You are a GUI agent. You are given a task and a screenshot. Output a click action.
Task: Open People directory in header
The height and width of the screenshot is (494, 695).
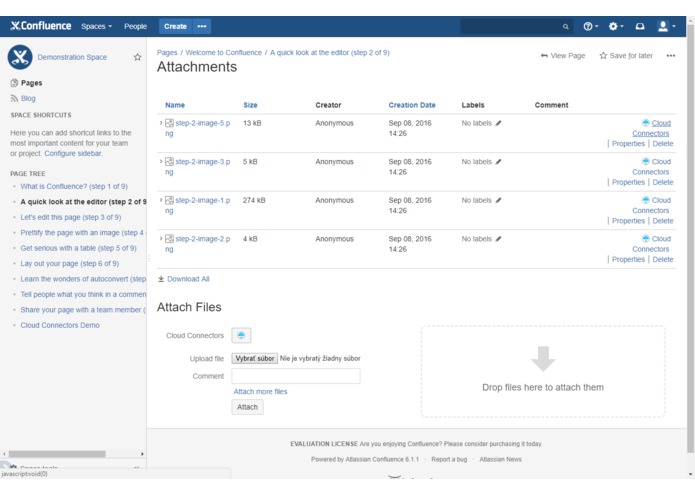coord(135,27)
